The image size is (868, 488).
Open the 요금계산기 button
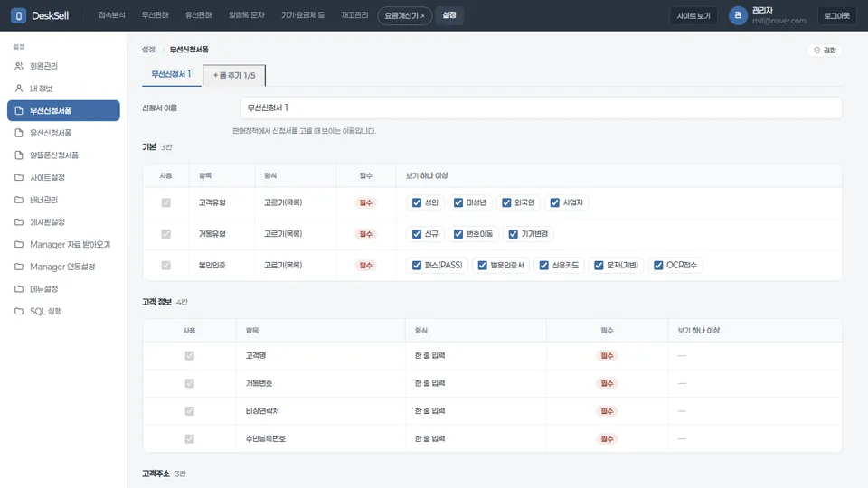[x=405, y=15]
